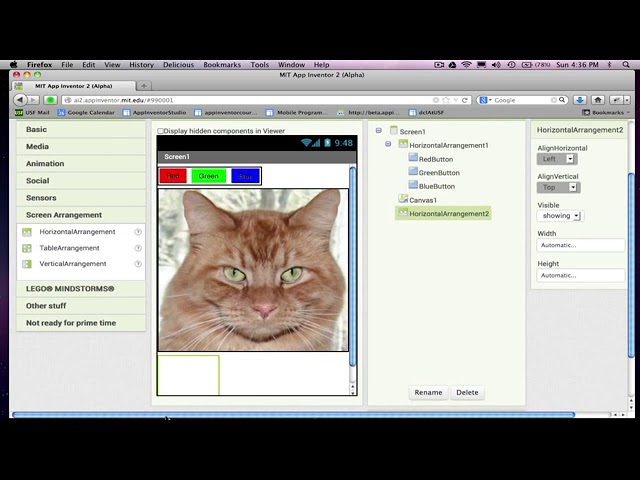This screenshot has width=640, height=480.
Task: Open the Firefox downloads arrow button
Action: click(x=580, y=100)
